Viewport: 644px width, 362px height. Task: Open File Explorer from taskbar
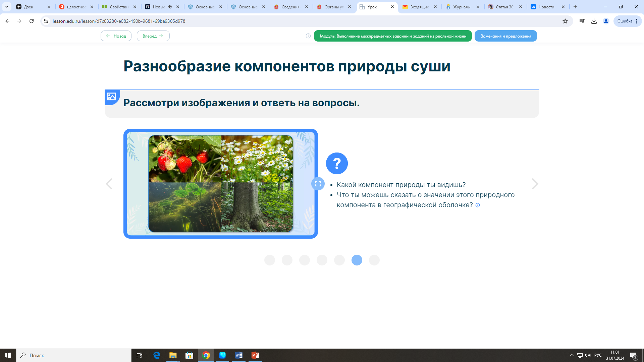(x=173, y=355)
